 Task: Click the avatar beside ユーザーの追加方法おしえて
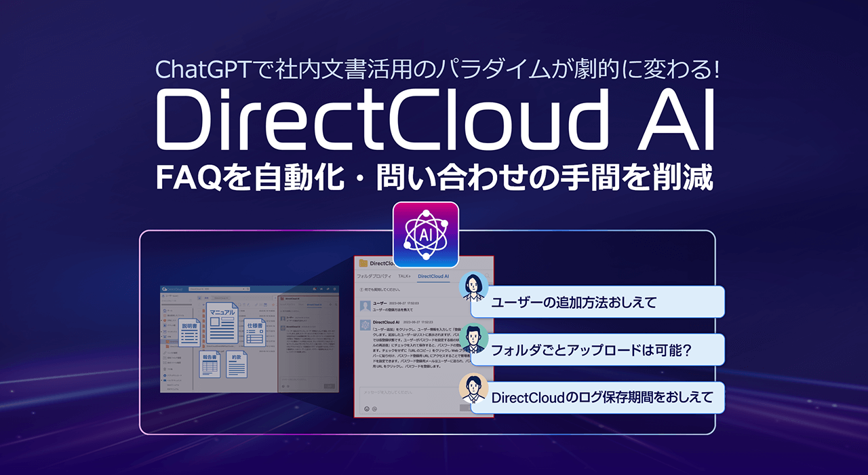pyautogui.click(x=474, y=287)
